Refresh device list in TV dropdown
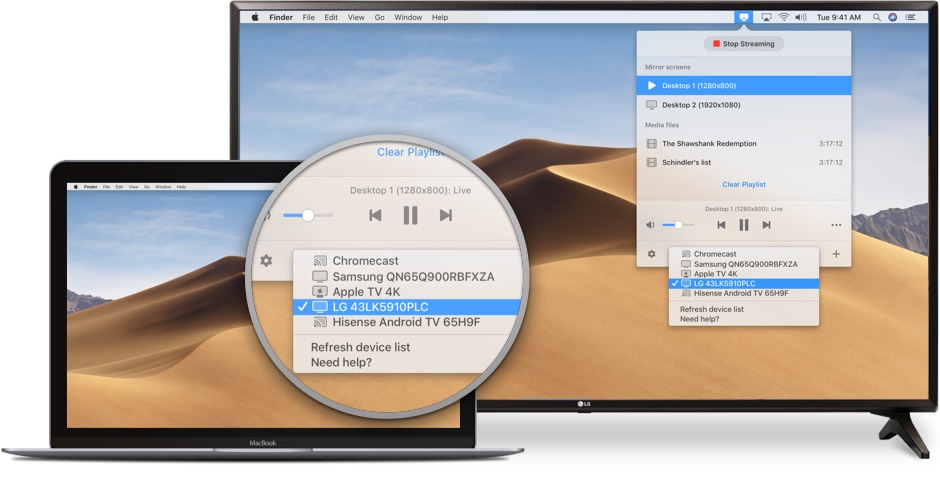Screen dimensions: 940x480 point(712,309)
